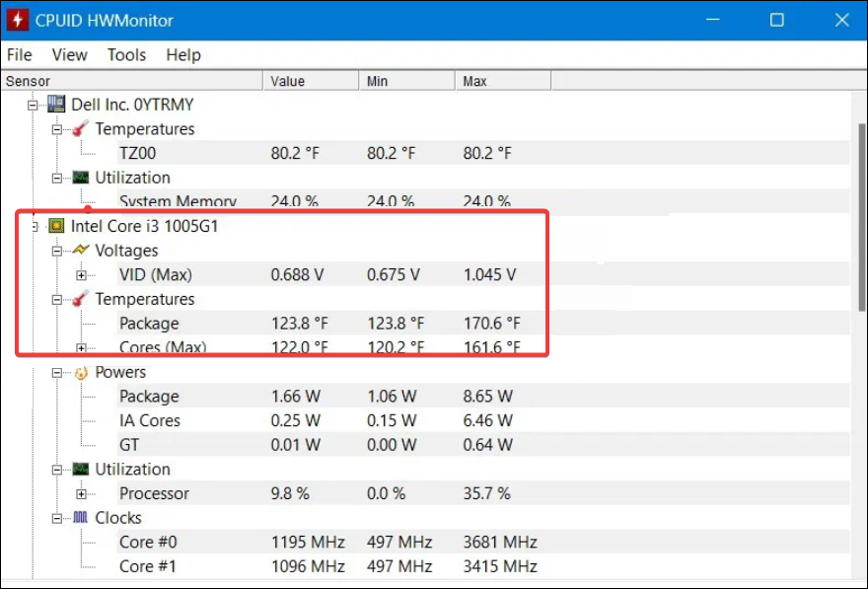
Task: Open the View menu
Action: (x=70, y=55)
